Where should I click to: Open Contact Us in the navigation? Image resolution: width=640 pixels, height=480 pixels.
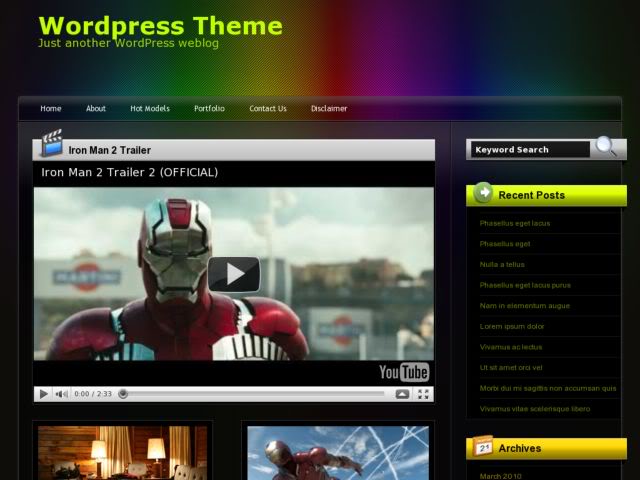click(x=268, y=109)
